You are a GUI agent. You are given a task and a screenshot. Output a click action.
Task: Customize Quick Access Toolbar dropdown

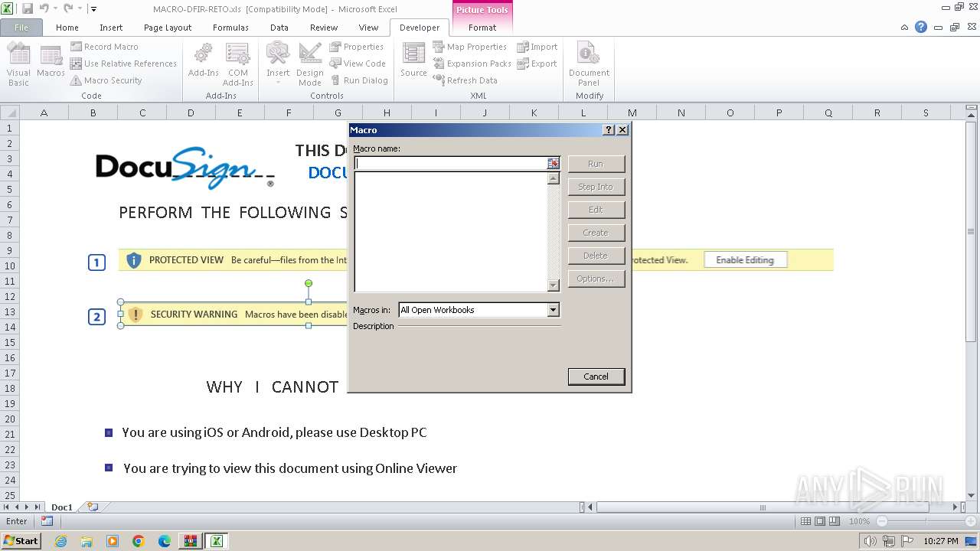[x=93, y=9]
